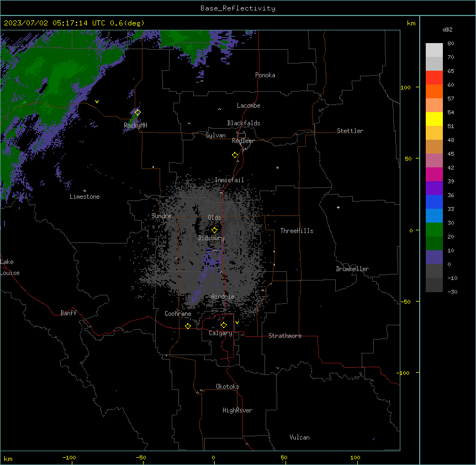Image resolution: width=476 pixels, height=465 pixels.
Task: Click the yellow marker near Rocky Mountain House
Action: 137,112
